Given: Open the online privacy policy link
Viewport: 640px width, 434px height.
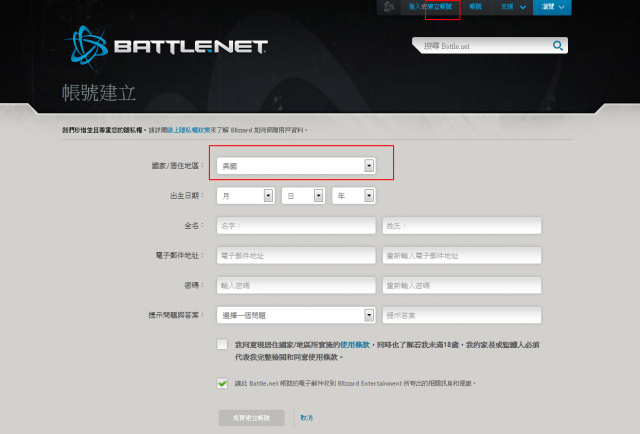Looking at the screenshot, I should pos(189,130).
